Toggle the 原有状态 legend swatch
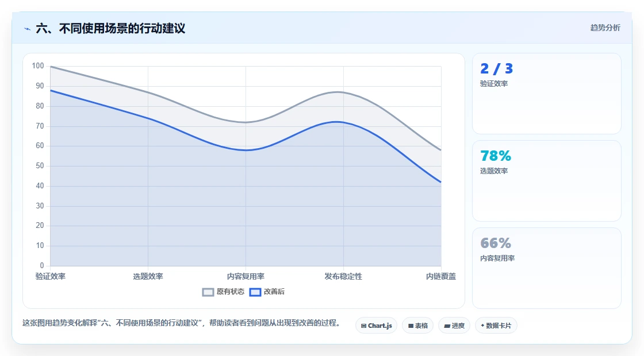The image size is (644, 356). pyautogui.click(x=208, y=292)
